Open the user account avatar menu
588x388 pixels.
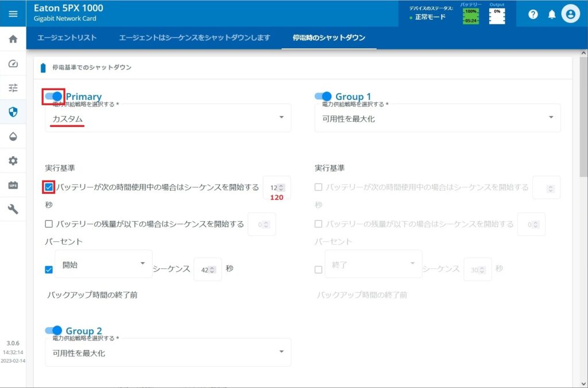click(571, 14)
